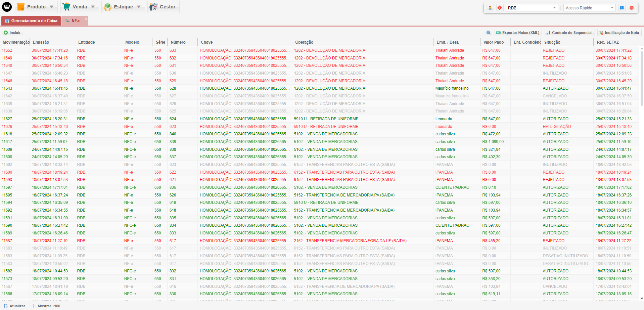The width and height of the screenshot is (644, 310).
Task: Close the NF-e tab
Action: coord(86,19)
